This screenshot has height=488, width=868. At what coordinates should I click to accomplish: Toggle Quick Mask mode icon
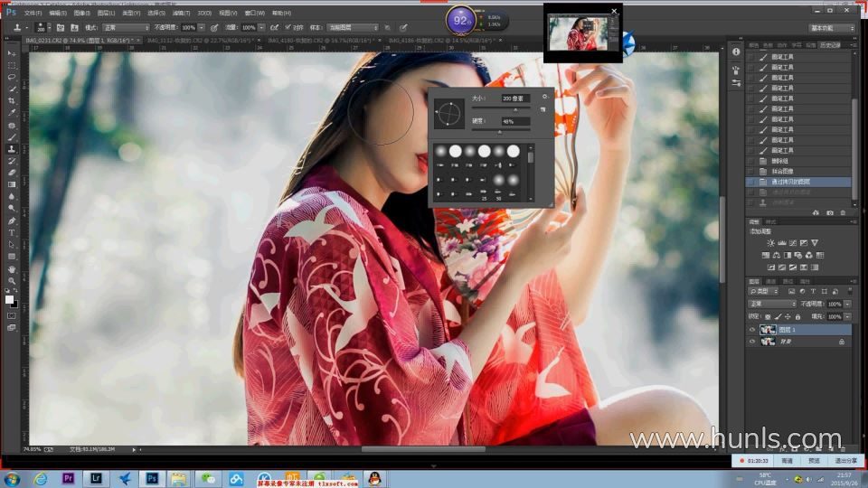12,316
